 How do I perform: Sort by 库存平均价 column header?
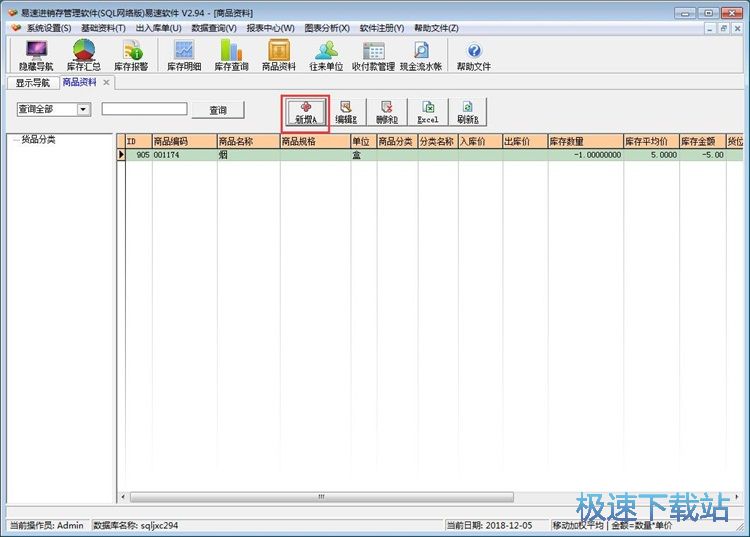(x=651, y=142)
